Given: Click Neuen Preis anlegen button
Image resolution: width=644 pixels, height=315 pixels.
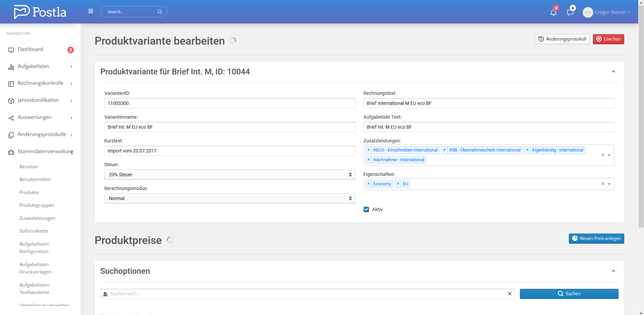Looking at the screenshot, I should pyautogui.click(x=596, y=239).
